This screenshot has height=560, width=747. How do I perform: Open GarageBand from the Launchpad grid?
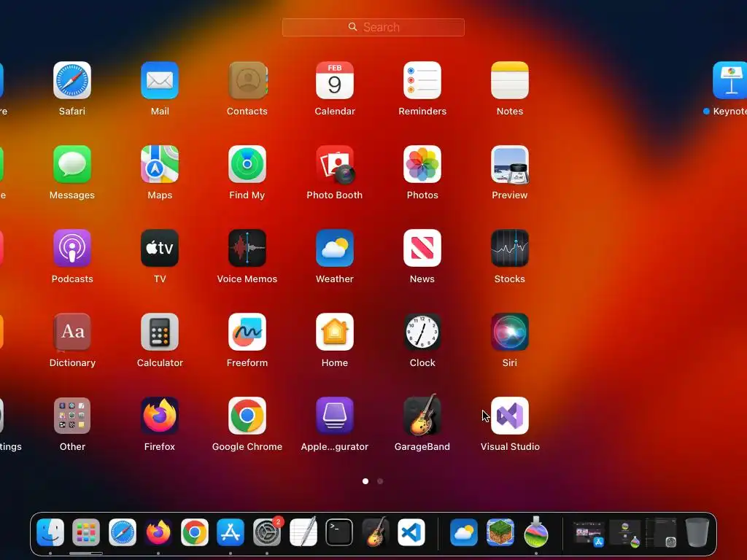(422, 416)
